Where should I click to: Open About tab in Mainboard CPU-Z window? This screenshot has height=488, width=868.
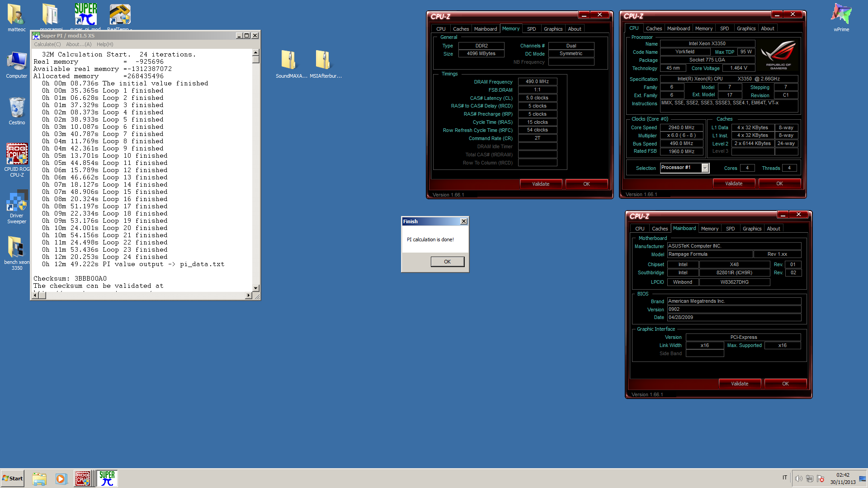point(774,229)
